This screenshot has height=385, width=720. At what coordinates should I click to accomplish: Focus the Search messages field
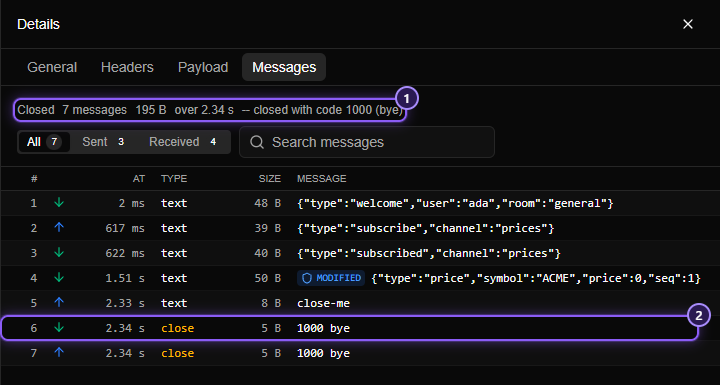coord(367,142)
